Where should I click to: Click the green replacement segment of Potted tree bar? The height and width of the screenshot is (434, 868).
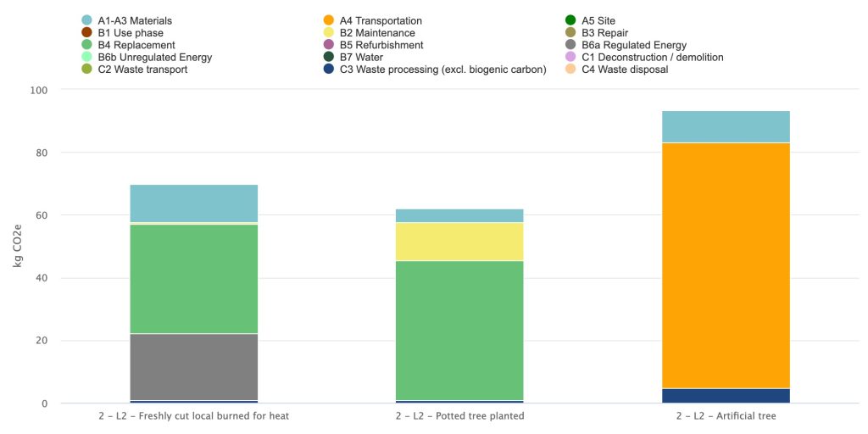pos(459,331)
